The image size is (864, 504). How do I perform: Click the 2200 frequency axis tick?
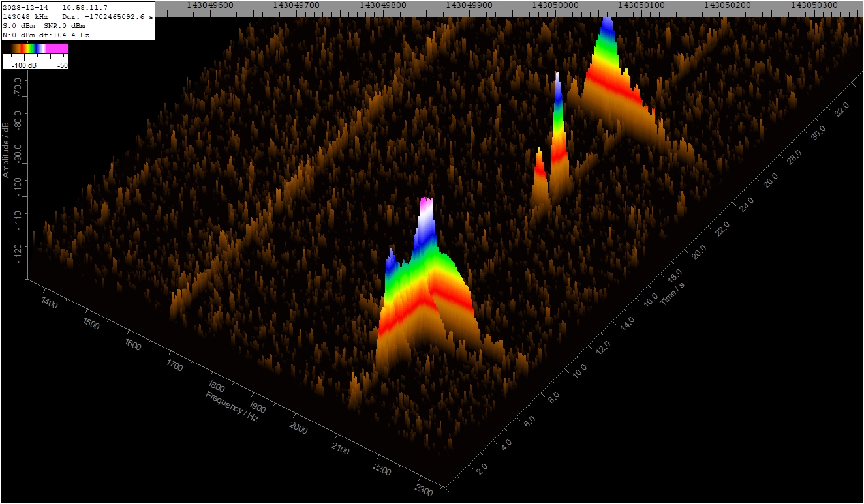[382, 471]
